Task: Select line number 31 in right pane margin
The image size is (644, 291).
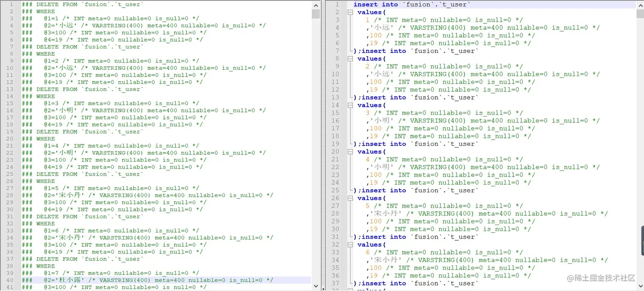Action: pos(335,237)
